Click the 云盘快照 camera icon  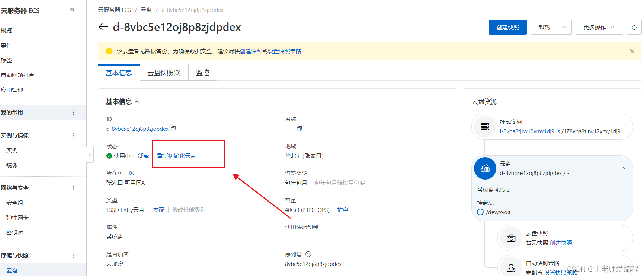click(511, 238)
